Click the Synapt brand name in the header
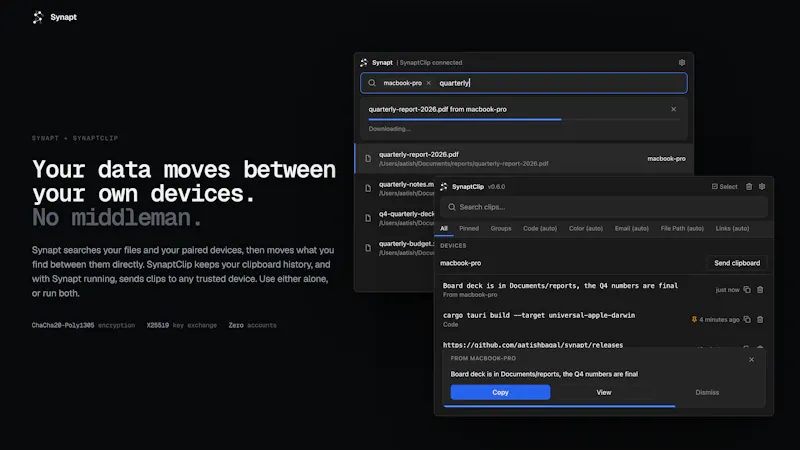This screenshot has width=800, height=450. pos(64,17)
